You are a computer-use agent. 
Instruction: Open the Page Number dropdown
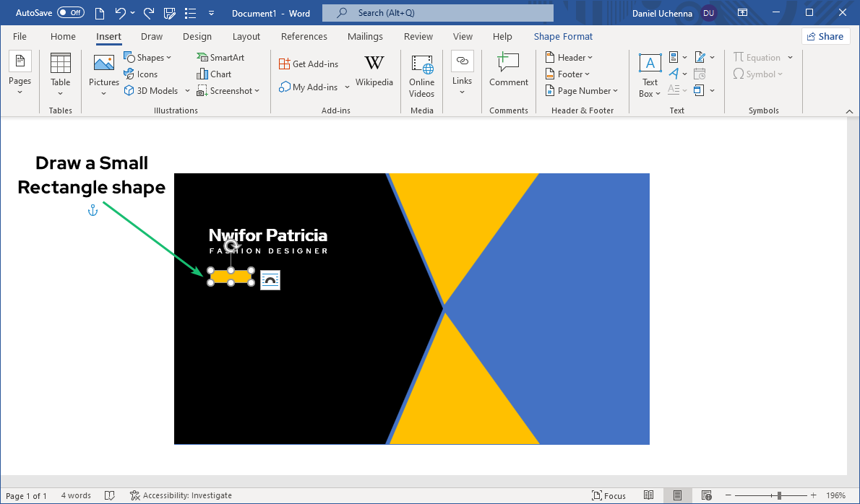click(x=582, y=90)
